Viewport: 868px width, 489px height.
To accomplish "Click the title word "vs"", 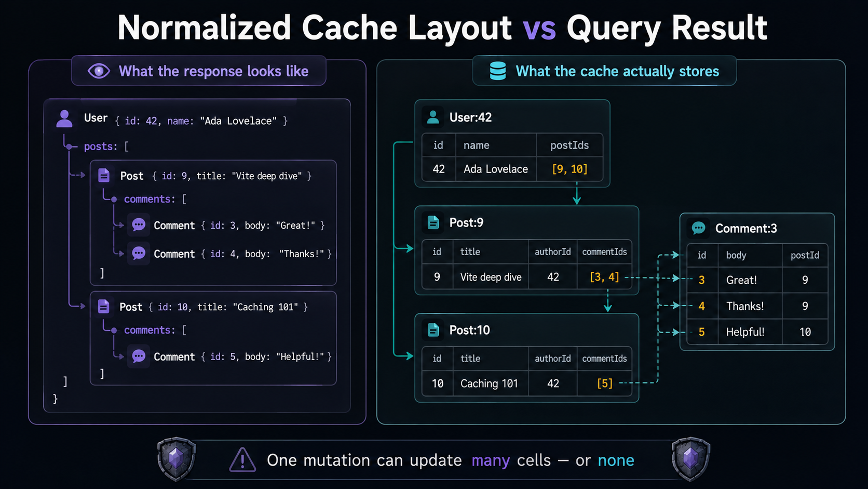I will point(539,28).
